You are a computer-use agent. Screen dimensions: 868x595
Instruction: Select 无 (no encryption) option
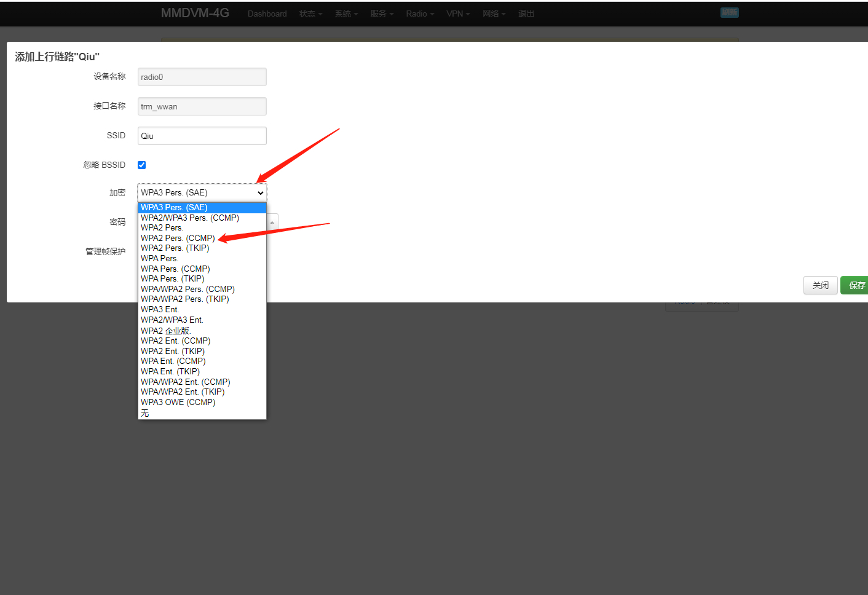tap(145, 413)
